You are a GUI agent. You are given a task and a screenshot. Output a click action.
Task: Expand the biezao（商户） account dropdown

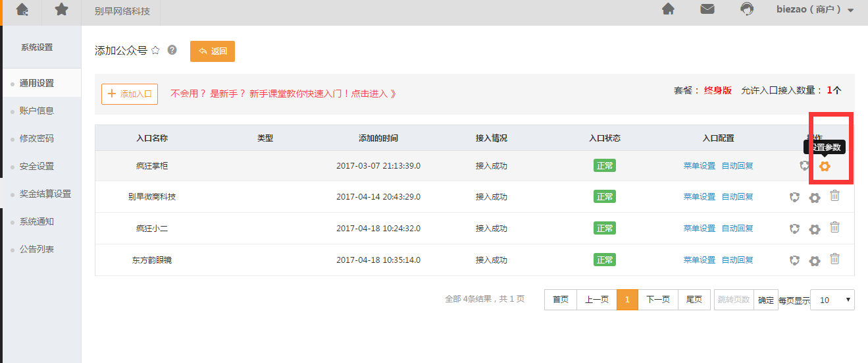point(815,10)
